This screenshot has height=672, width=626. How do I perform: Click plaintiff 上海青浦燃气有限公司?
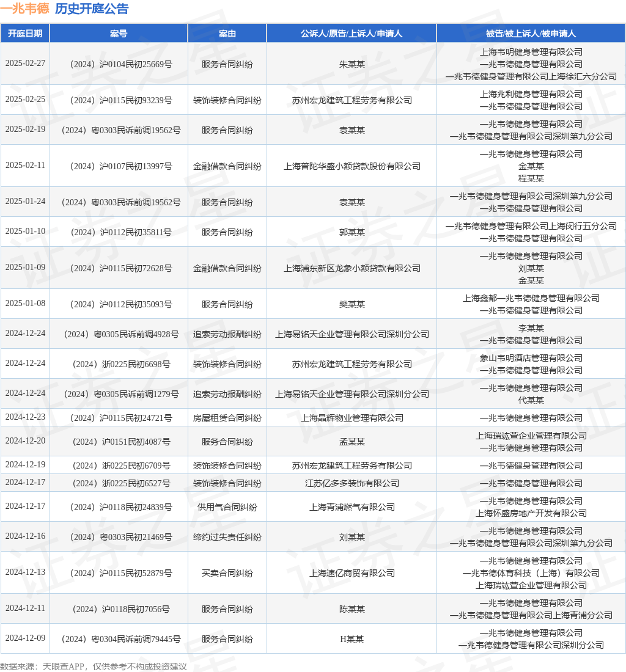[x=352, y=508]
